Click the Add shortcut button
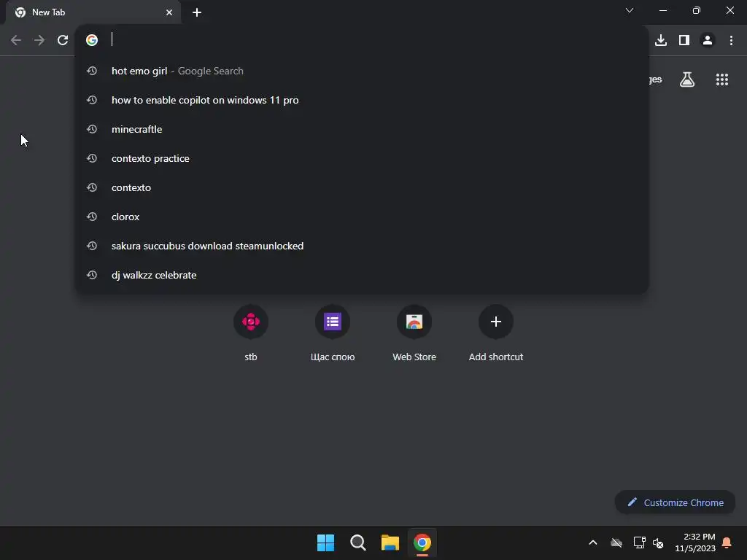 pos(496,333)
